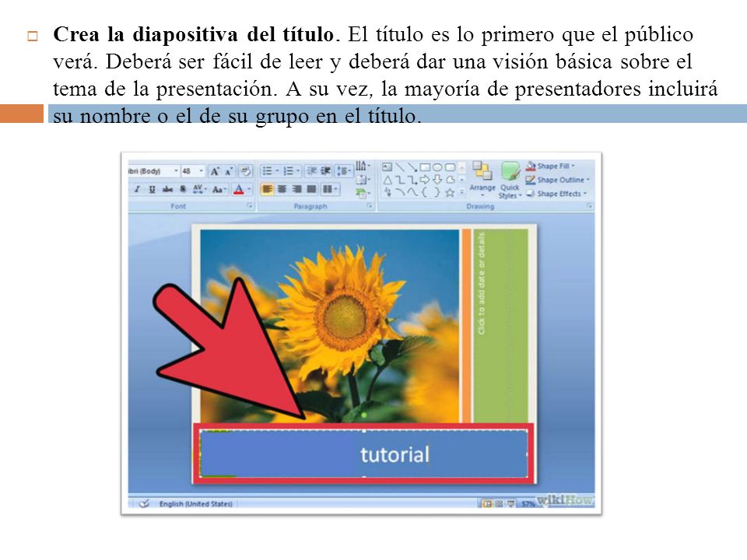Open the Shape Outline dropdown
This screenshot has width=747, height=560.
click(558, 180)
